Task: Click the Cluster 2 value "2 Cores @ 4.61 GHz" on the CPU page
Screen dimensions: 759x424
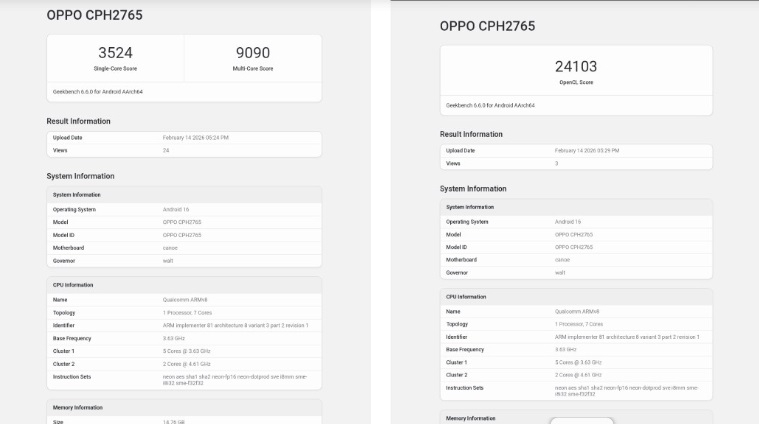Action: (186, 364)
